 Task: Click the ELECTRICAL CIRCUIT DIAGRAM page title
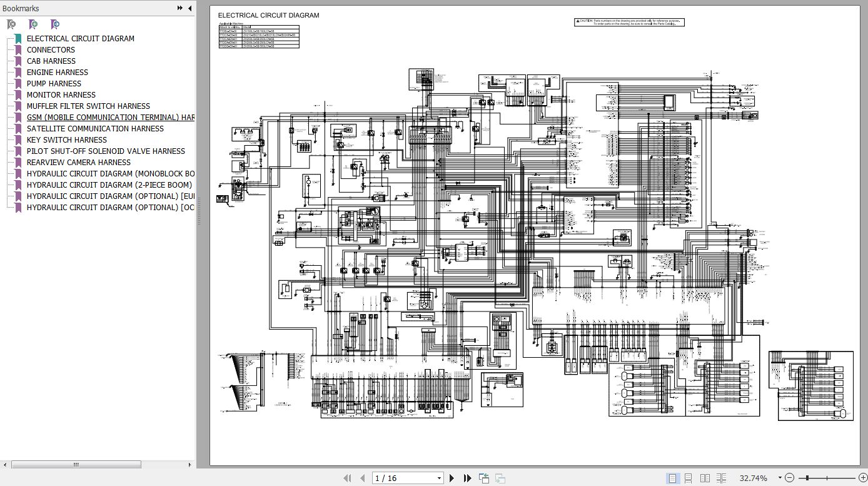(x=268, y=16)
